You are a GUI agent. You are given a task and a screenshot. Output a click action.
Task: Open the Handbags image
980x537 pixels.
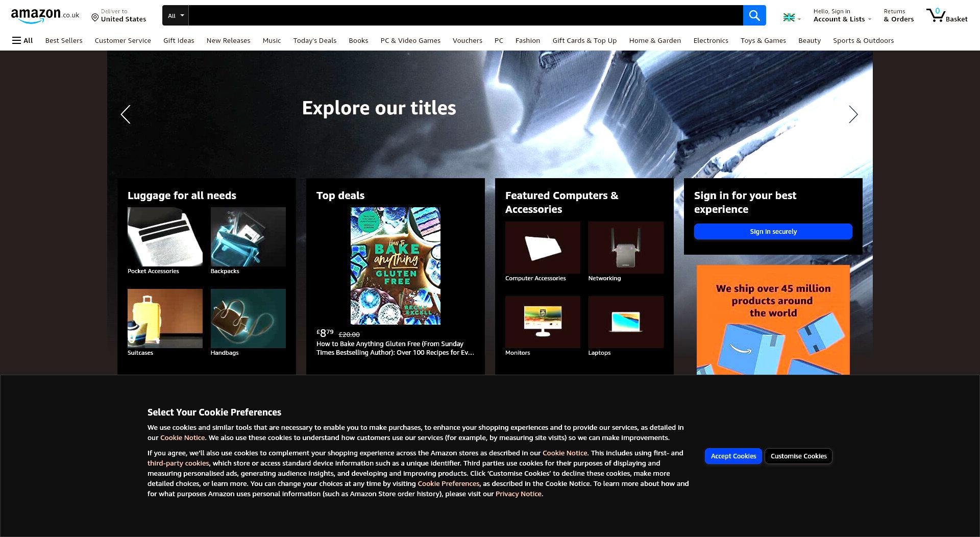coord(248,319)
